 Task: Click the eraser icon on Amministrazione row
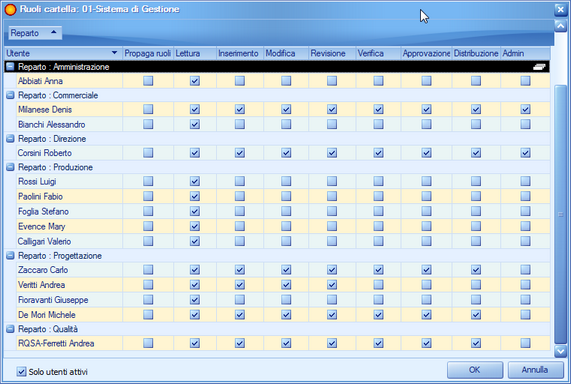coord(539,67)
